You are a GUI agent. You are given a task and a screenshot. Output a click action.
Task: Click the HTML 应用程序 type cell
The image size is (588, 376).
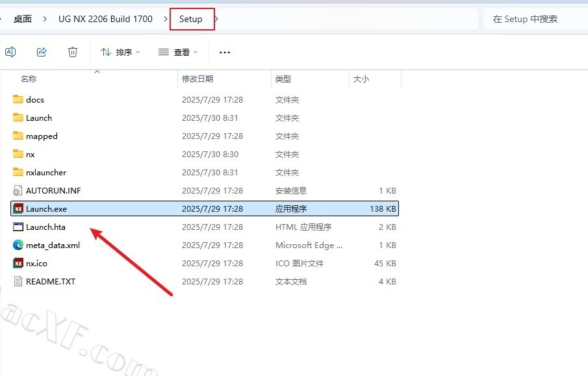pos(303,227)
